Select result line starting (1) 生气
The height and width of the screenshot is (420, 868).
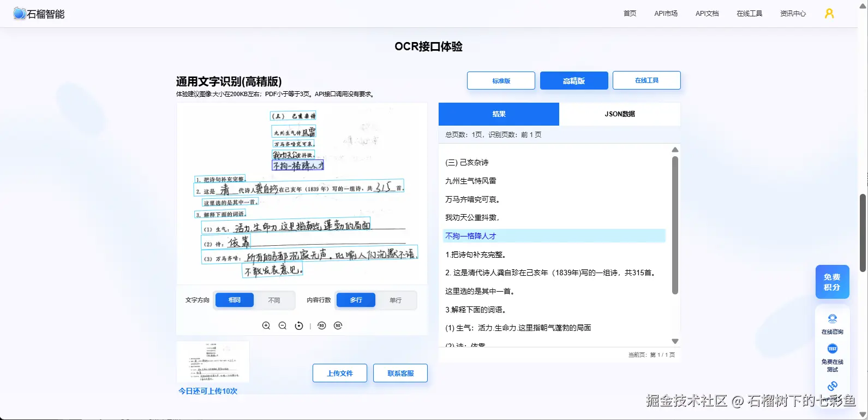click(x=554, y=328)
